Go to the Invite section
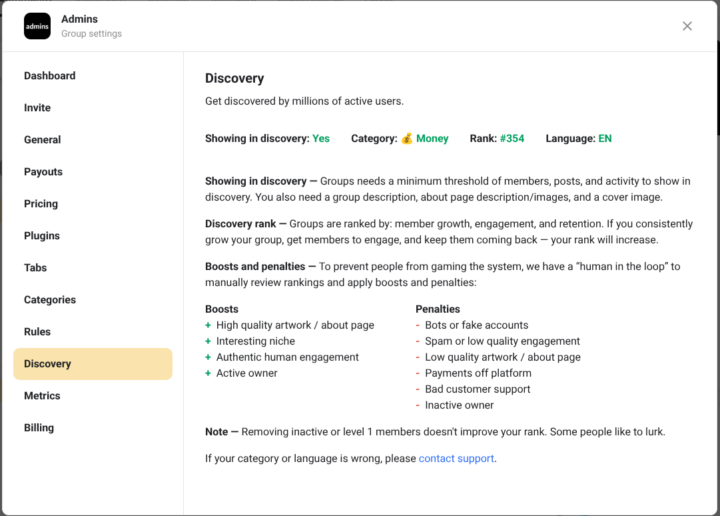 37,108
